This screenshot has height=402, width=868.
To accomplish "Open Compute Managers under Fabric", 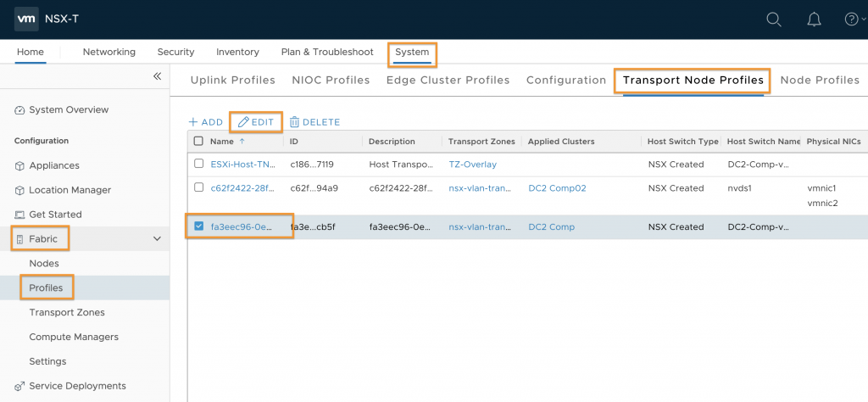I will [74, 337].
